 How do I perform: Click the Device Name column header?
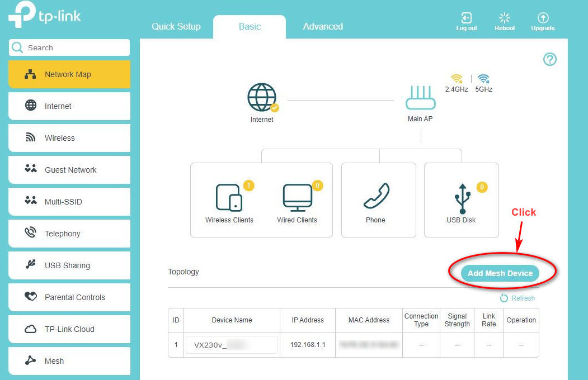pyautogui.click(x=232, y=320)
